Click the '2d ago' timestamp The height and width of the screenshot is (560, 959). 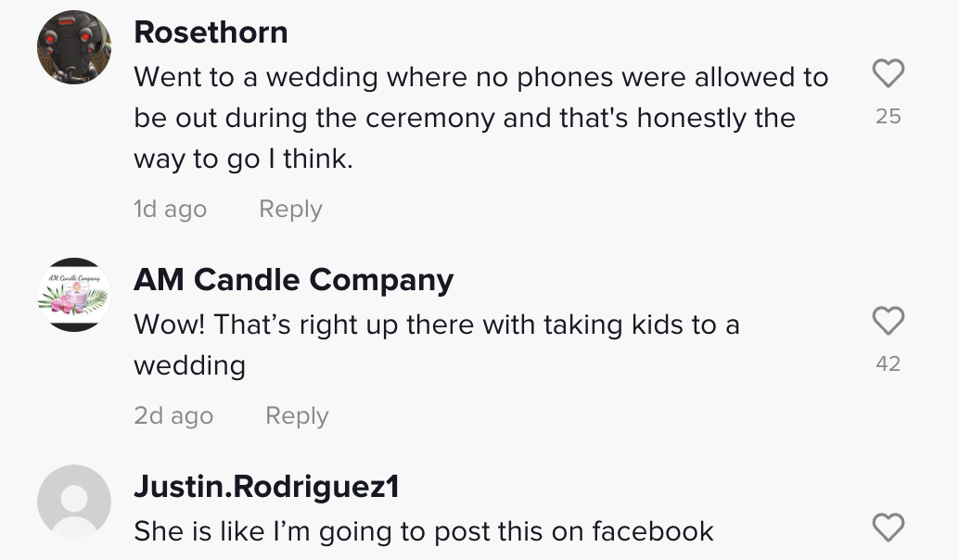173,416
